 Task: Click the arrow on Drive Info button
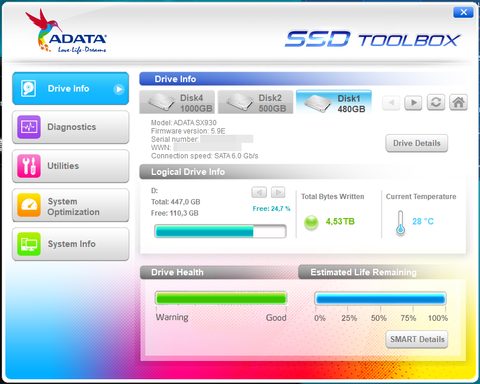[119, 89]
